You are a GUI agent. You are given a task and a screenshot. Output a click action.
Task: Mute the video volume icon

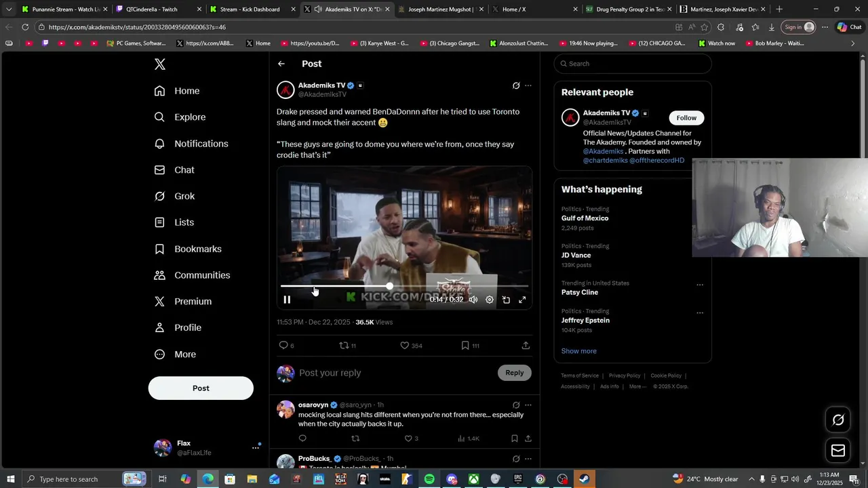point(473,300)
